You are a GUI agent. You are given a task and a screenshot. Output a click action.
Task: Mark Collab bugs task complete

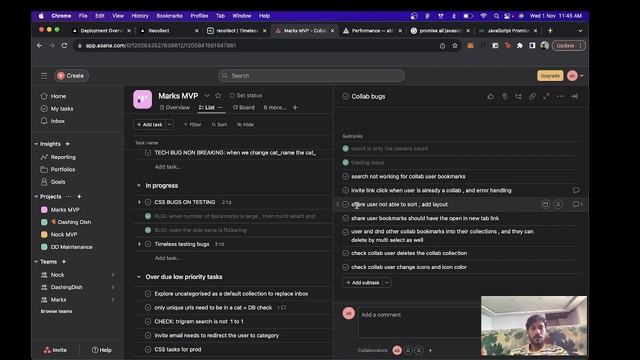345,97
